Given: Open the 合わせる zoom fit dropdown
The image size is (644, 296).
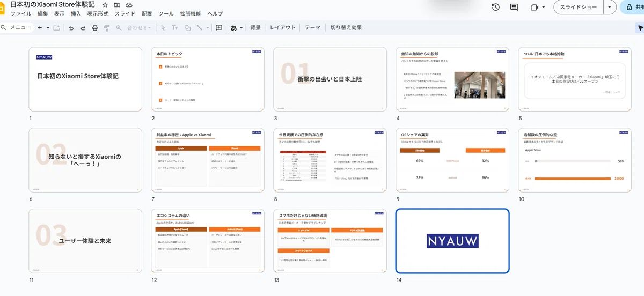Looking at the screenshot, I should (x=140, y=27).
